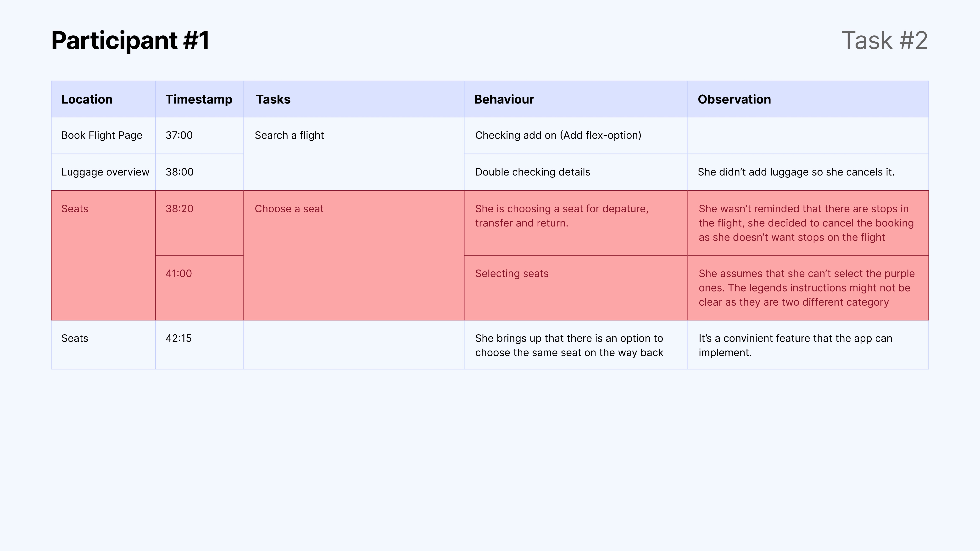Viewport: 980px width, 551px height.
Task: Select the Selecting seats behaviour cell
Action: click(x=511, y=273)
